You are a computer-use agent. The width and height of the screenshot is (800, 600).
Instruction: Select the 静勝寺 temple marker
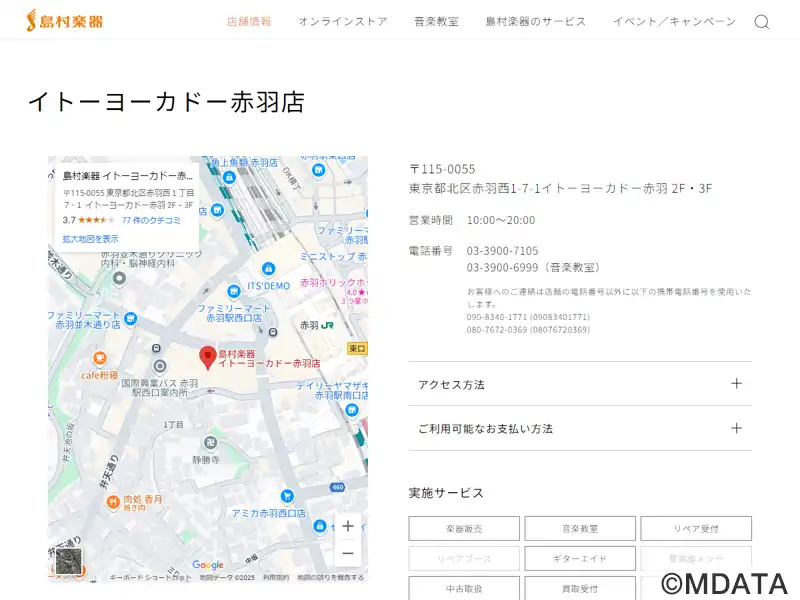coord(210,443)
